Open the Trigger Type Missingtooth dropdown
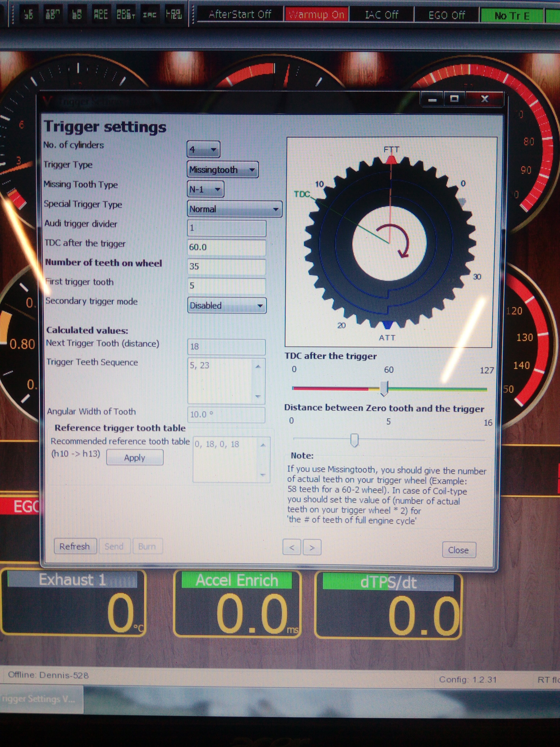 pyautogui.click(x=223, y=170)
